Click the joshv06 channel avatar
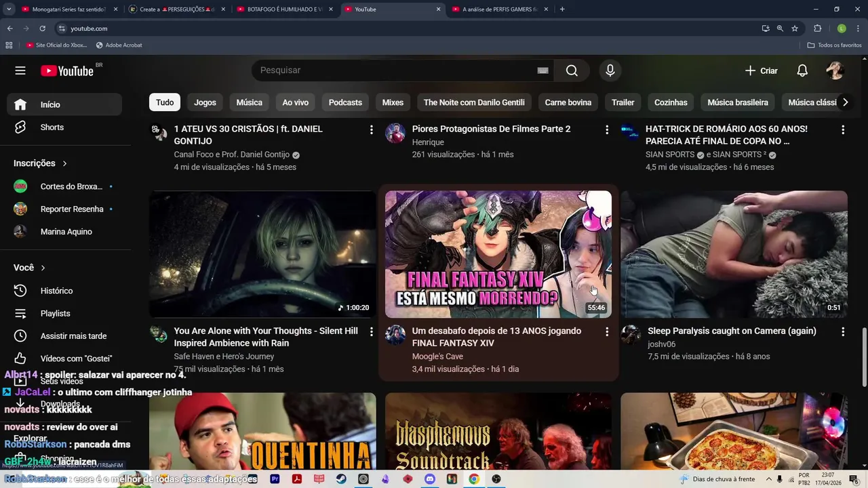Viewport: 868px width, 488px height. [631, 334]
